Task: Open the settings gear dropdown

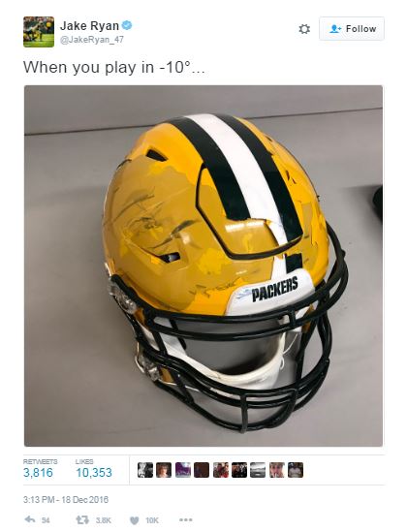Action: [x=304, y=29]
